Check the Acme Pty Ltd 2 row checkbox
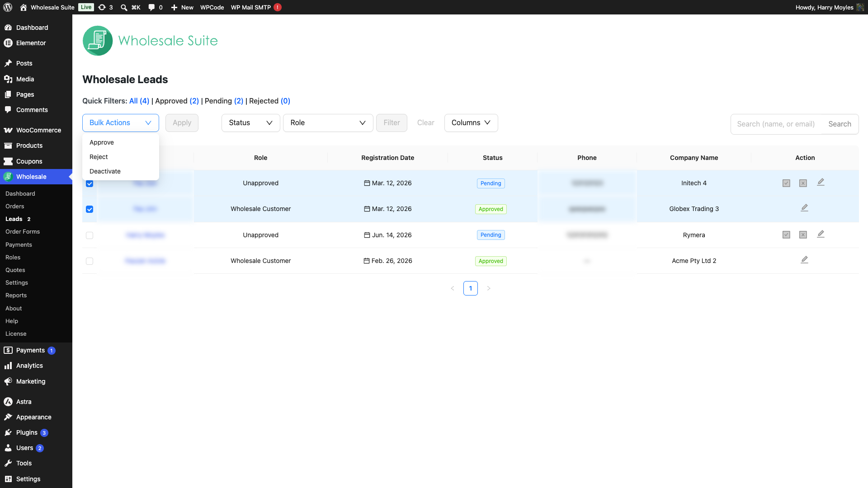The width and height of the screenshot is (868, 488). point(90,261)
